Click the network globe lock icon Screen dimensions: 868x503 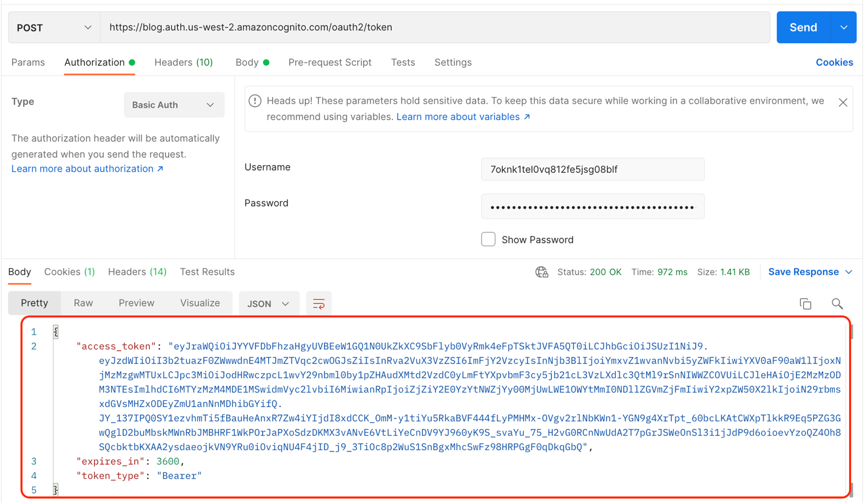click(x=542, y=272)
